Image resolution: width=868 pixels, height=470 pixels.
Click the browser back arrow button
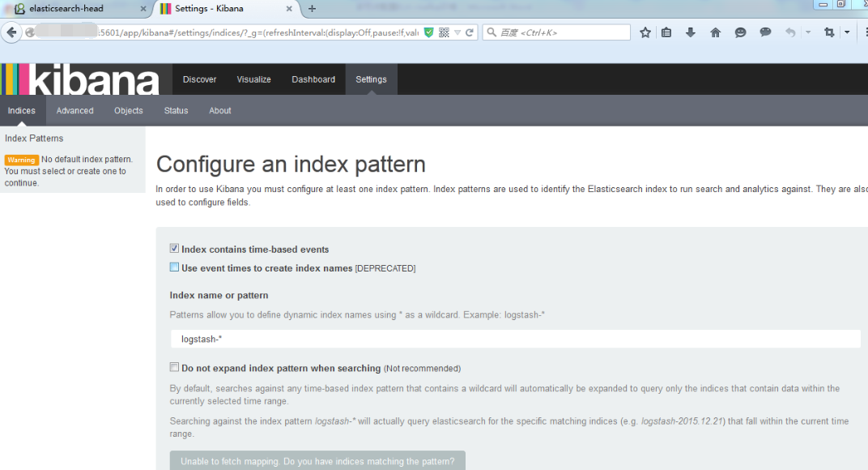click(x=11, y=32)
